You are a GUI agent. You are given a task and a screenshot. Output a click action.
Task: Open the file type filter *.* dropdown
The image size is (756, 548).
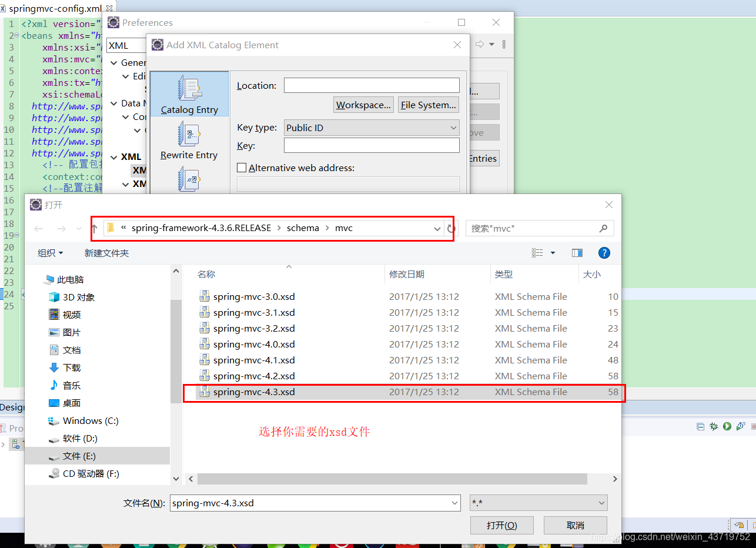tap(538, 503)
